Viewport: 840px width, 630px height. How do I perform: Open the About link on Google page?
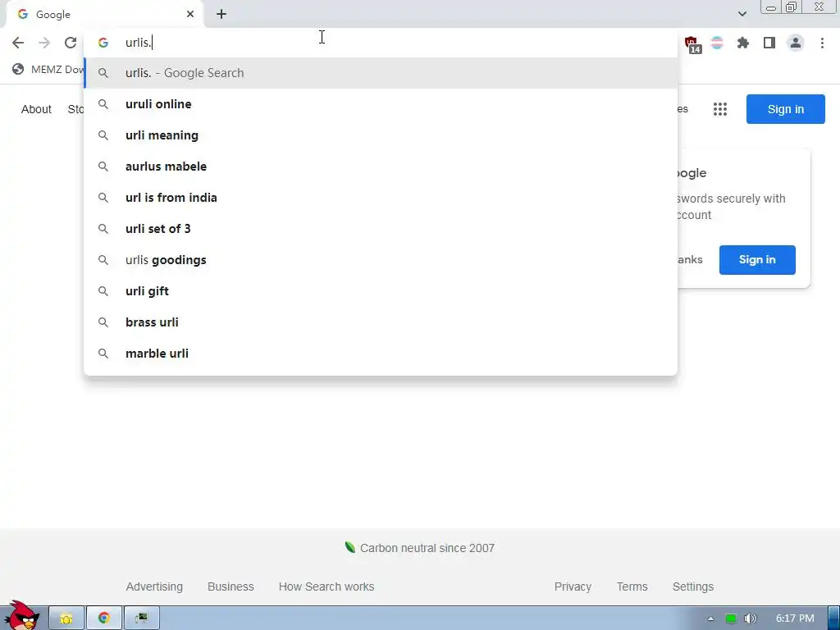pos(36,109)
